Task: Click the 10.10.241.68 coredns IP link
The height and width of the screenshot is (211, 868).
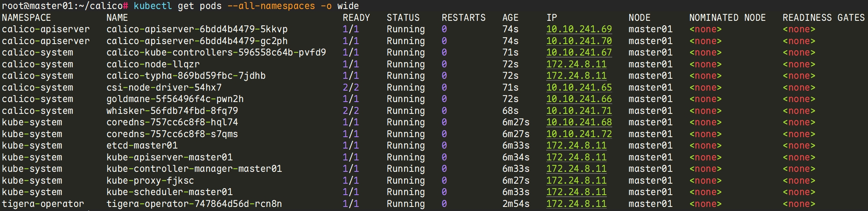Action: (x=579, y=122)
